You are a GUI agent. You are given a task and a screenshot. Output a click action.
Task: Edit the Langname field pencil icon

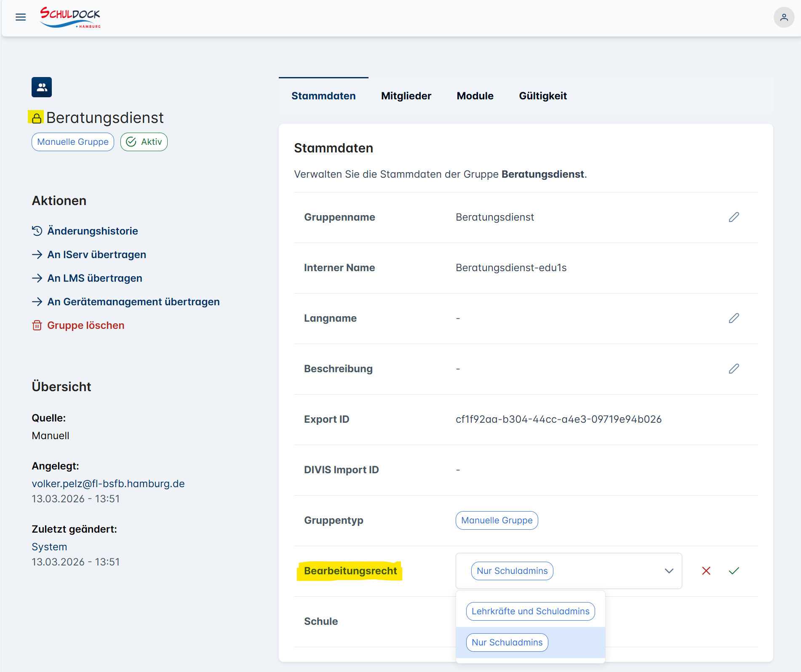pos(734,318)
